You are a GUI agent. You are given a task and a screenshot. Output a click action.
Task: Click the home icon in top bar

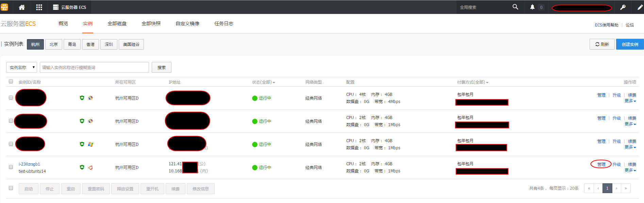click(x=22, y=7)
